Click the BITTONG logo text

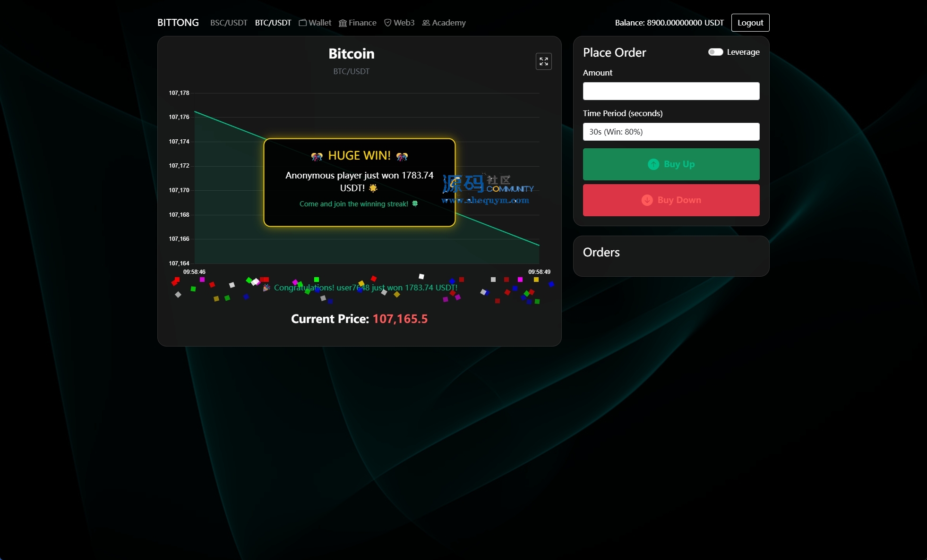178,23
